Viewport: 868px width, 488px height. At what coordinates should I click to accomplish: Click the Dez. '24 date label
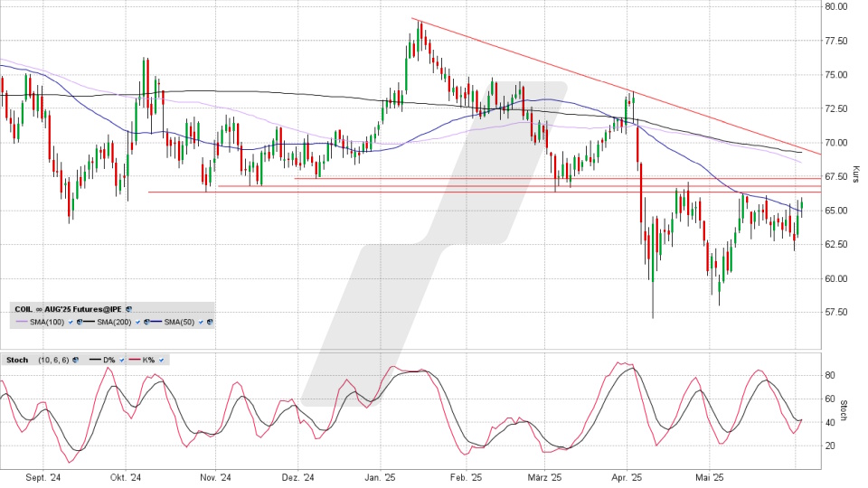click(x=297, y=478)
